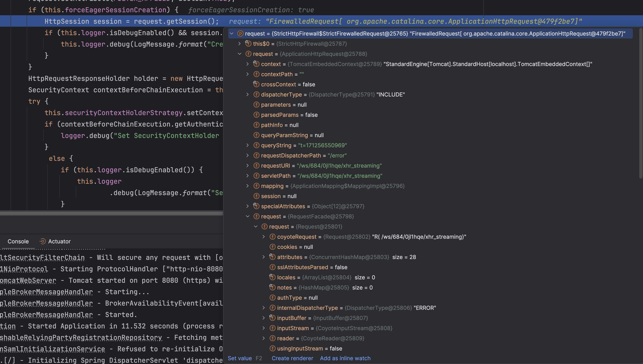Click the Set value action
The image size is (643, 364).
pos(240,358)
